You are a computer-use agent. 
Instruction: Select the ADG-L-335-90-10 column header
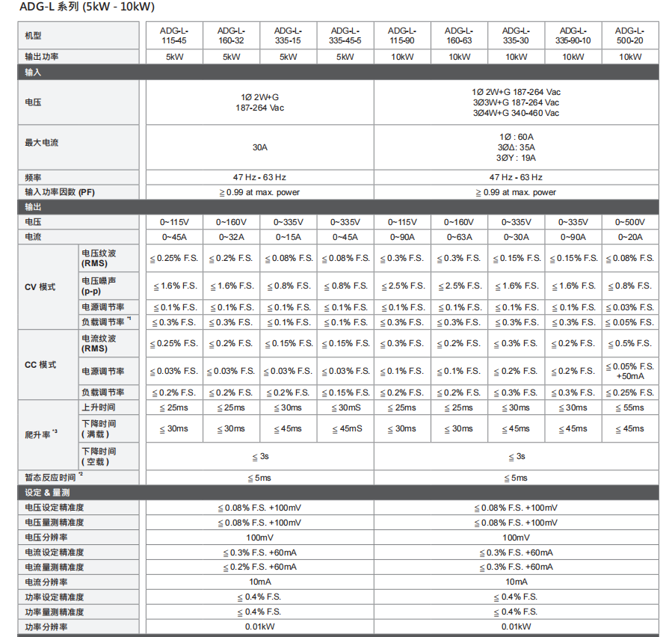click(573, 35)
